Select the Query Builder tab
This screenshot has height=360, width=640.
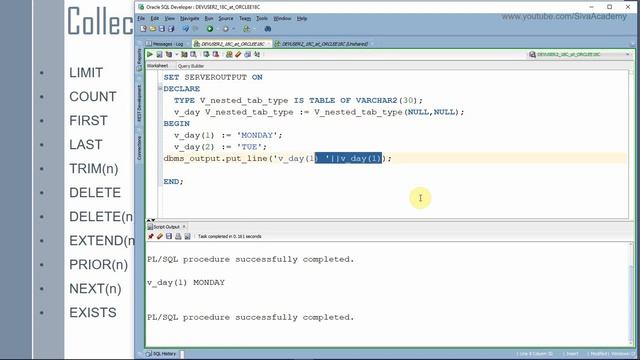[x=191, y=66]
